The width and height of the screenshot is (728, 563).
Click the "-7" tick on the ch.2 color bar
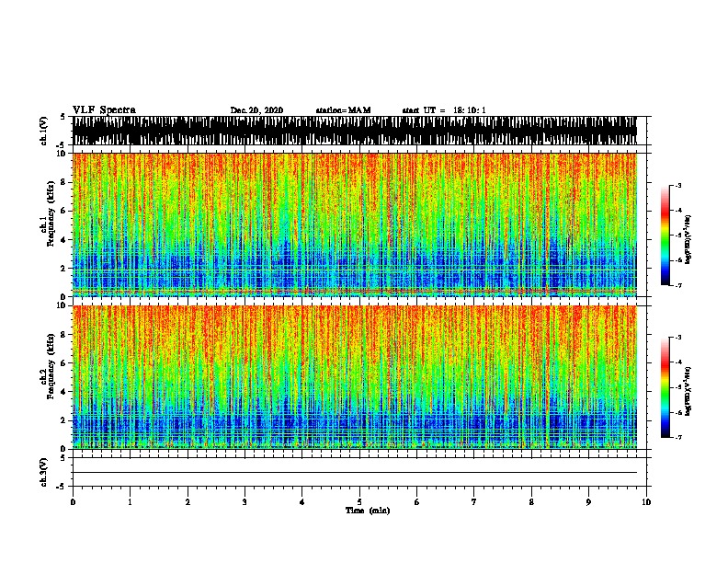click(x=677, y=437)
